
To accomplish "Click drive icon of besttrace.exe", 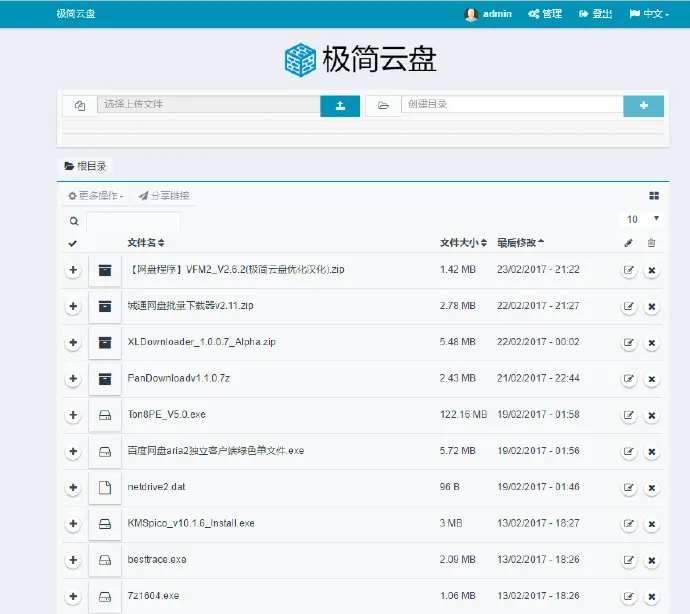I will tap(105, 560).
